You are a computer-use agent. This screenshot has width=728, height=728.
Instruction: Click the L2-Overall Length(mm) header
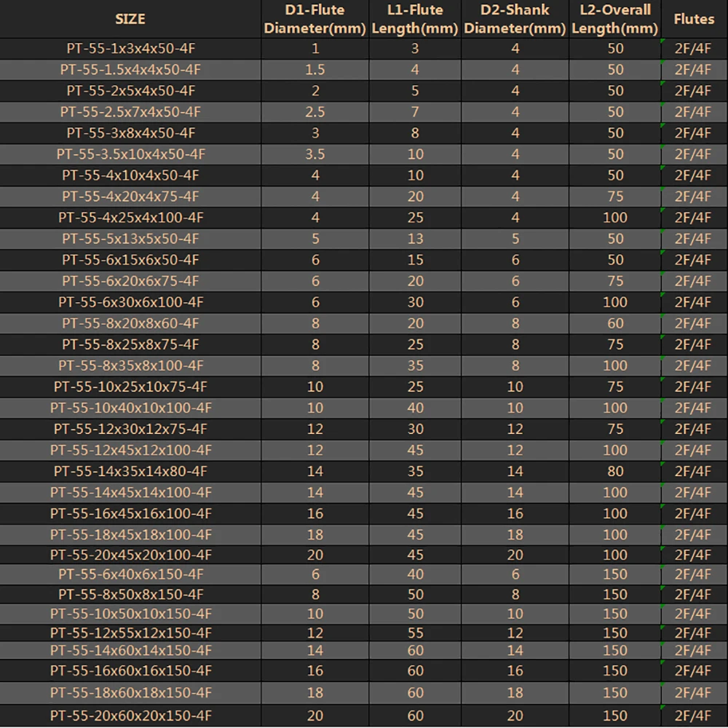coord(615,19)
